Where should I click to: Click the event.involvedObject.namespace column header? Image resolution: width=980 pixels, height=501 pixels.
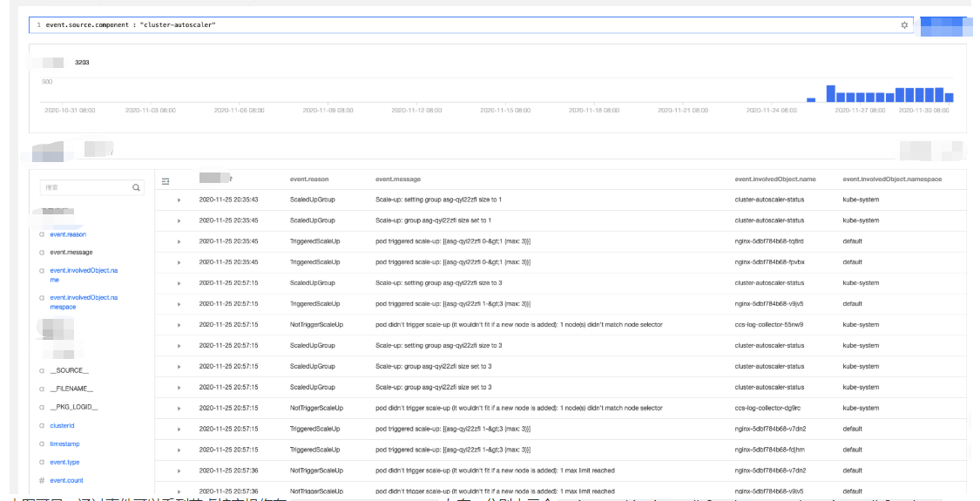point(892,179)
